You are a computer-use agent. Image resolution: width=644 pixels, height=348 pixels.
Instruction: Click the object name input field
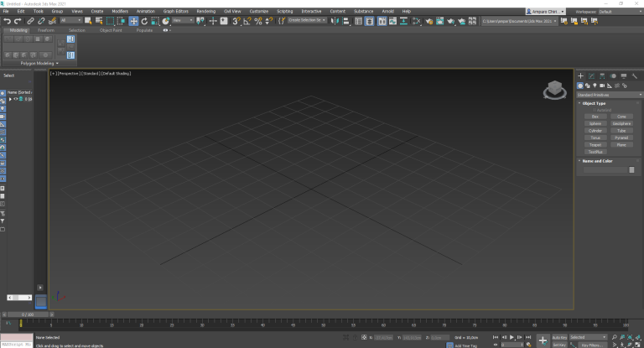605,169
